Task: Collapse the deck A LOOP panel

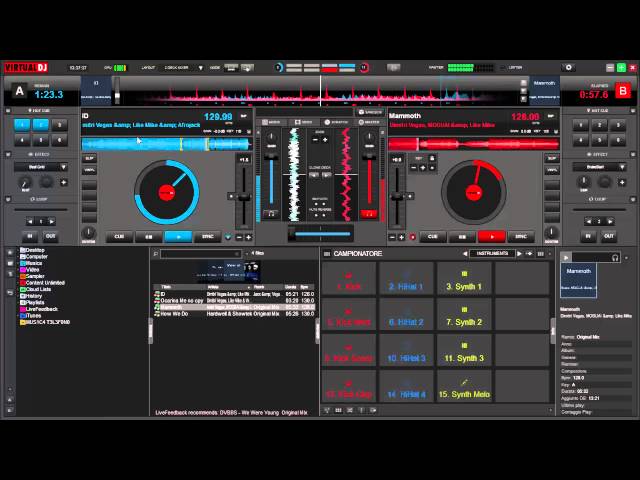Action: [8, 199]
